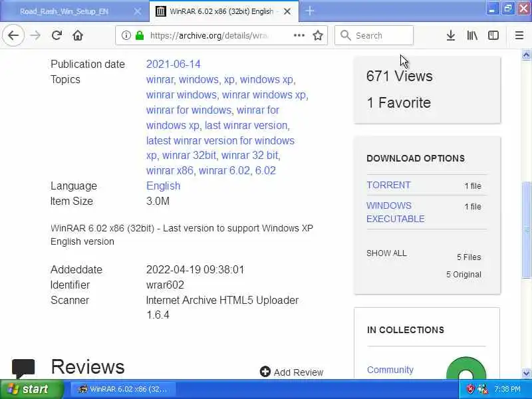Reload the current page
The height and width of the screenshot is (399, 532).
click(57, 35)
